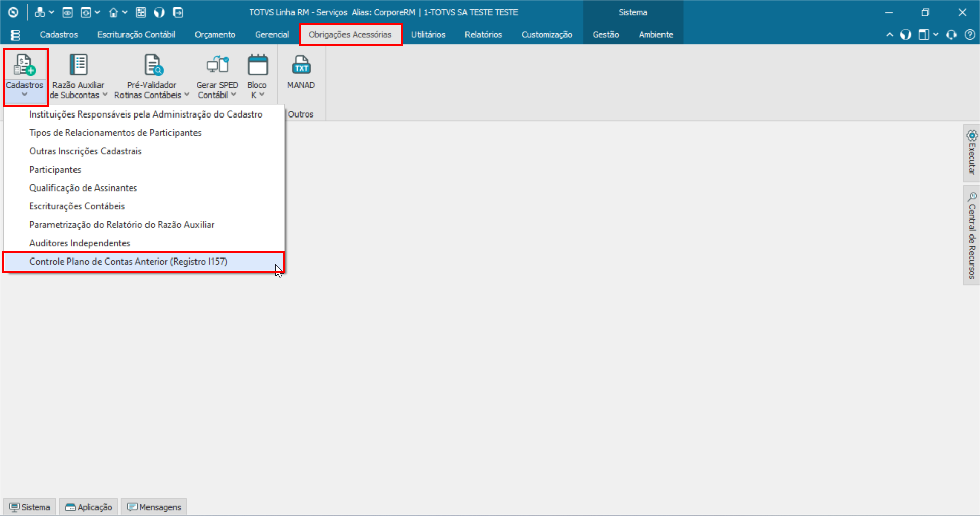Open the Relatórios ribbon tab

click(x=483, y=35)
